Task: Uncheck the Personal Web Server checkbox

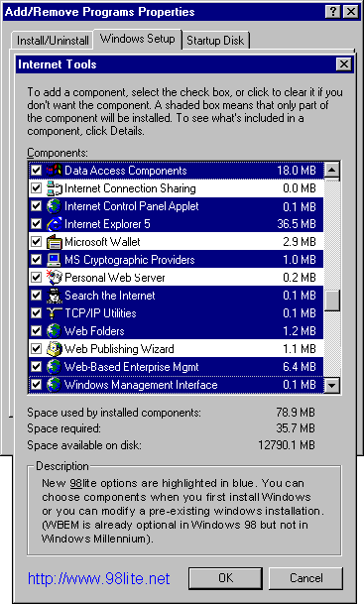Action: 37,278
